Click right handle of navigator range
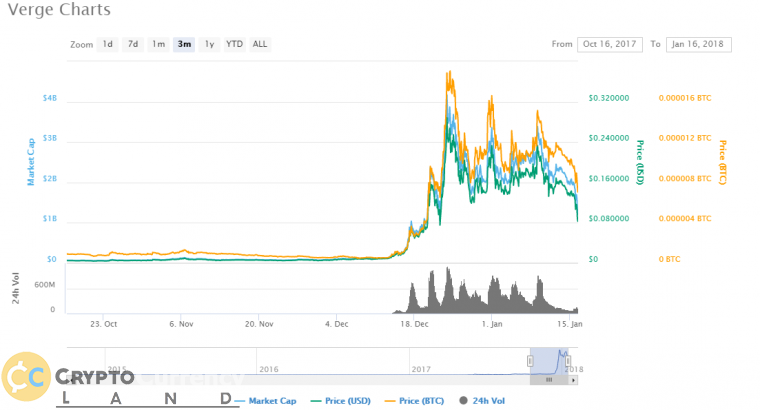This screenshot has width=760, height=410. 568,361
